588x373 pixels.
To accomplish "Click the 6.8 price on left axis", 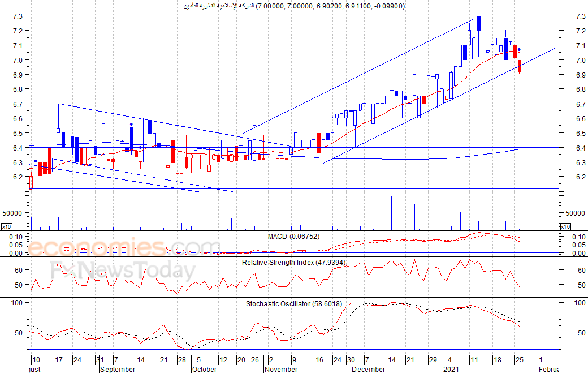I will point(18,89).
